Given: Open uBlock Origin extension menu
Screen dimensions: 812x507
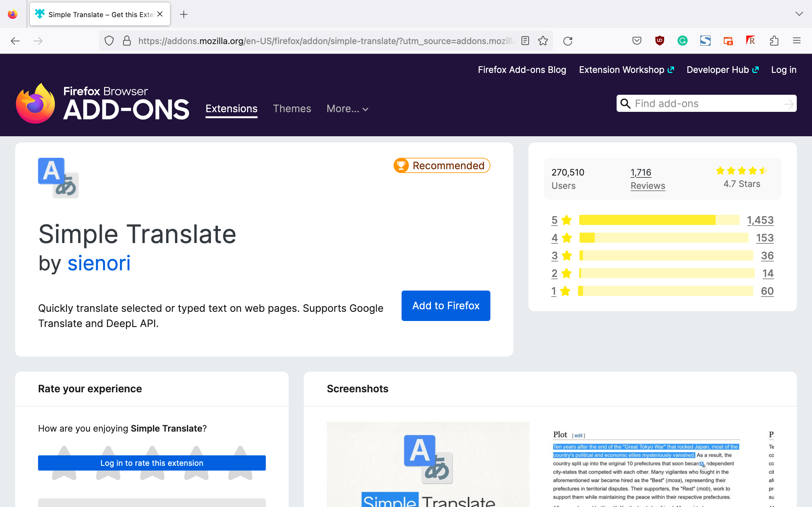Looking at the screenshot, I should (659, 41).
